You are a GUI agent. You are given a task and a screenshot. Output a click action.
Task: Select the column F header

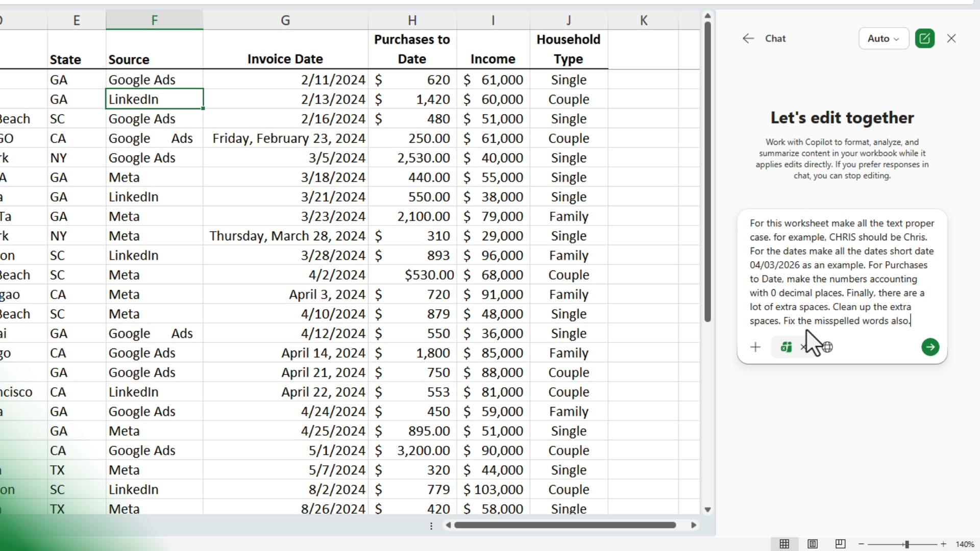coord(154,19)
